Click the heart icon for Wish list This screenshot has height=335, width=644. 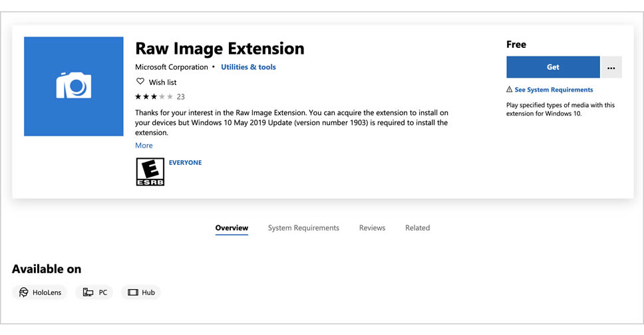140,82
